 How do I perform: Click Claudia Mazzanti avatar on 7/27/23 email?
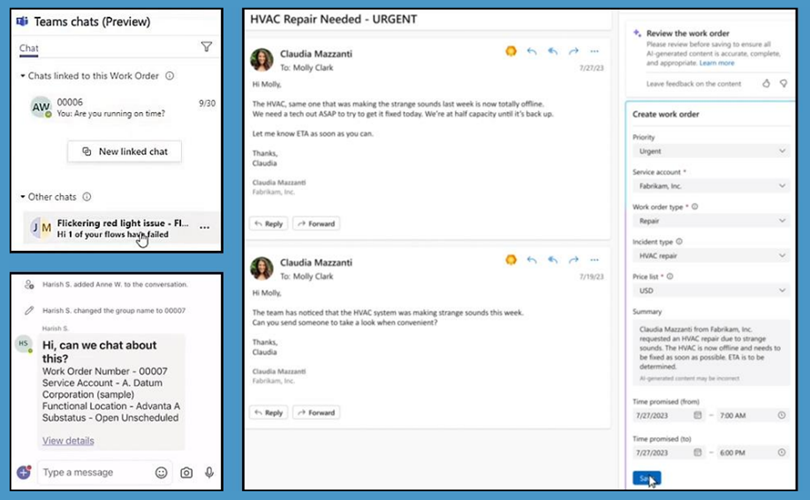tap(262, 59)
